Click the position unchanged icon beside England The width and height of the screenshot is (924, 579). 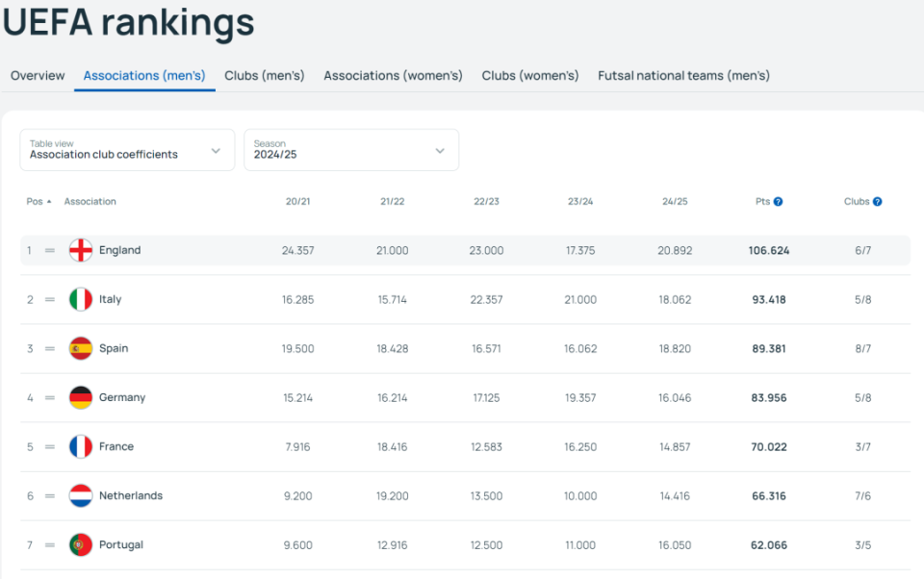[x=50, y=250]
